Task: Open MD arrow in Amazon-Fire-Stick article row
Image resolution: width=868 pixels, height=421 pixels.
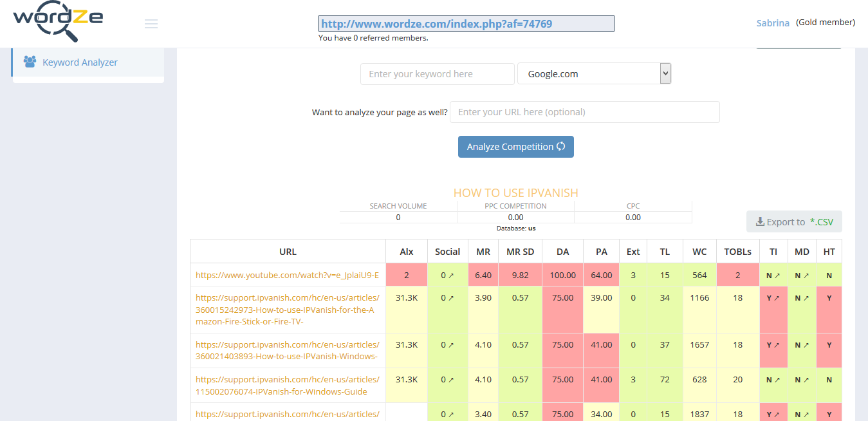Action: 806,298
